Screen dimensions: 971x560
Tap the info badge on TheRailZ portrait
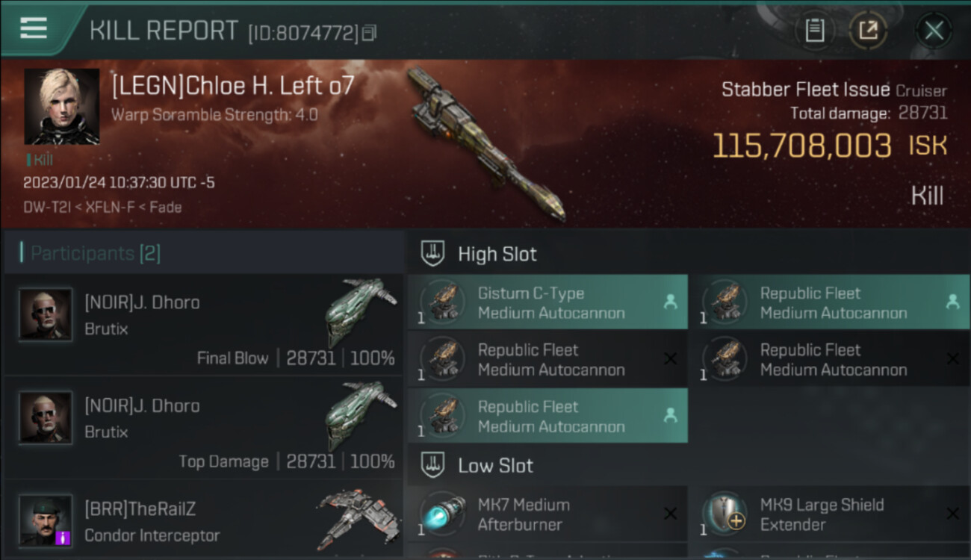(x=63, y=538)
